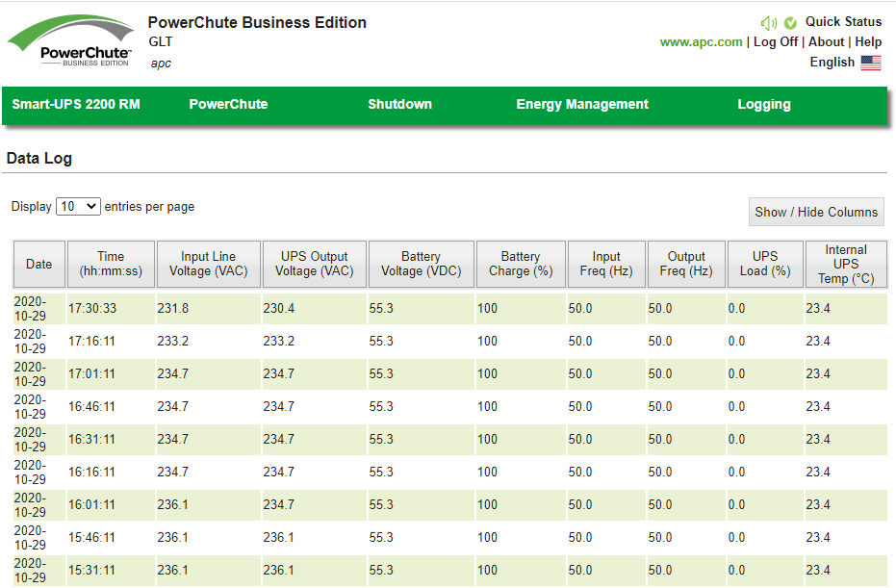896x588 pixels.
Task: Click the Data Log page heading
Action: [x=38, y=158]
